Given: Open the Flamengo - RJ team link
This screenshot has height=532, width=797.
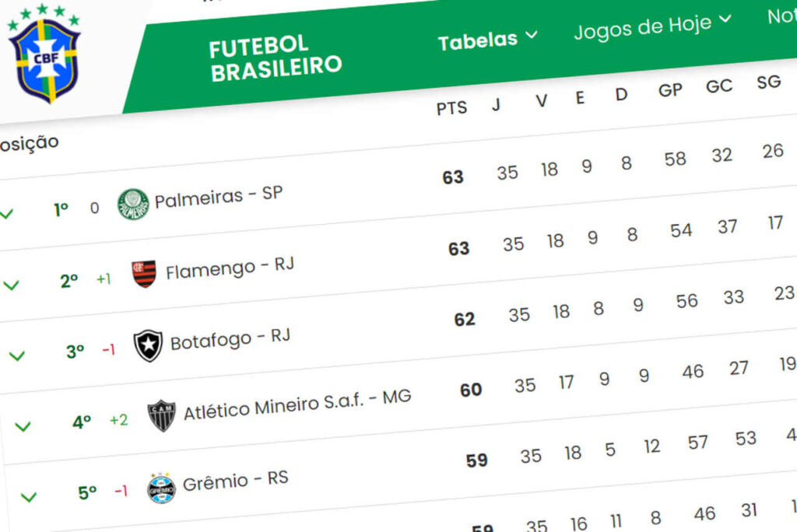Looking at the screenshot, I should (x=230, y=268).
